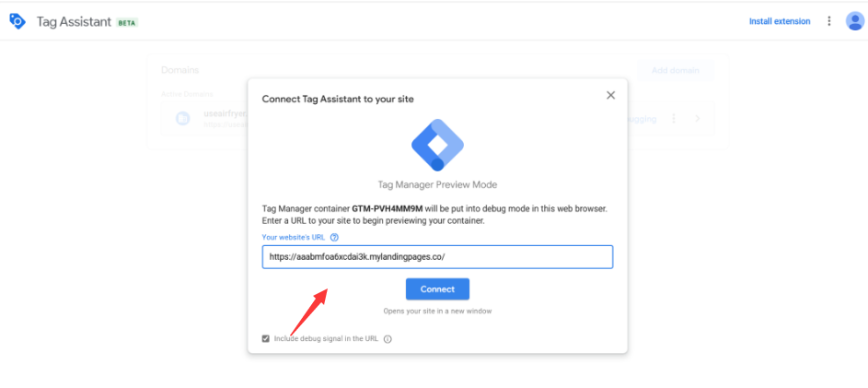Click the Tag Assistant logo icon

[17, 20]
